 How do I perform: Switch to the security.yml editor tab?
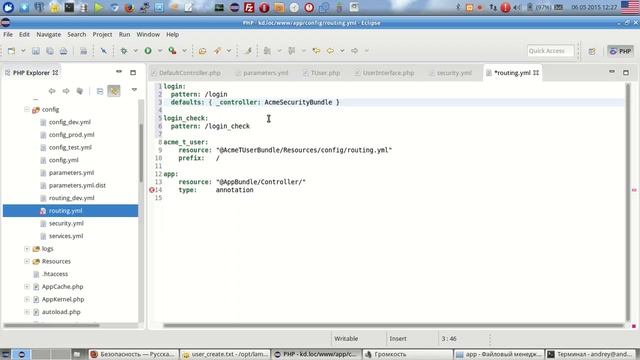pyautogui.click(x=451, y=73)
